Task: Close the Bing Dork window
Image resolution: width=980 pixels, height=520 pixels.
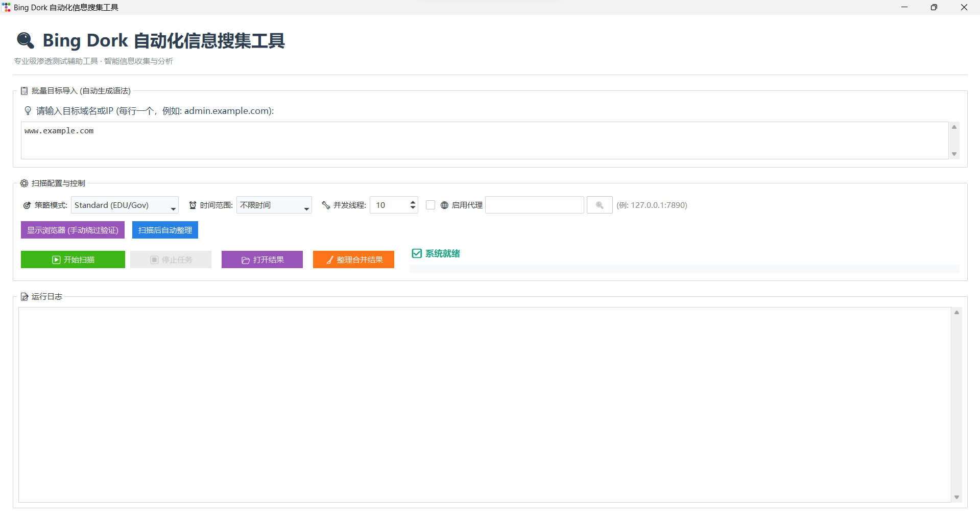Action: [x=964, y=7]
